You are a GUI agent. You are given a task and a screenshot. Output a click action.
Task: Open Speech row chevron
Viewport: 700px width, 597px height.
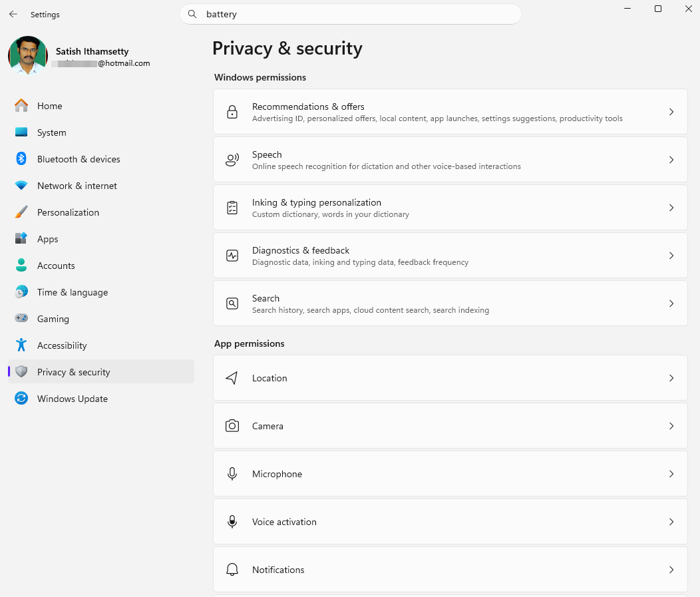pos(671,160)
